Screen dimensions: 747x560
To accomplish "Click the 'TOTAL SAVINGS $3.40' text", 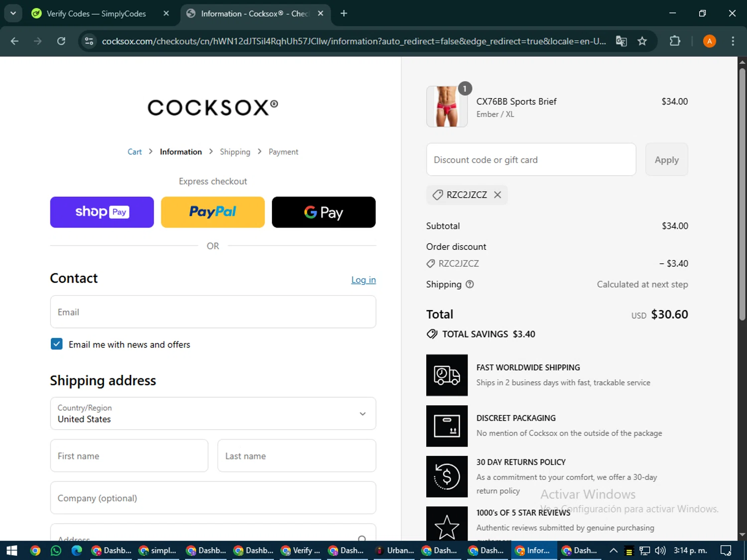I will tap(489, 334).
